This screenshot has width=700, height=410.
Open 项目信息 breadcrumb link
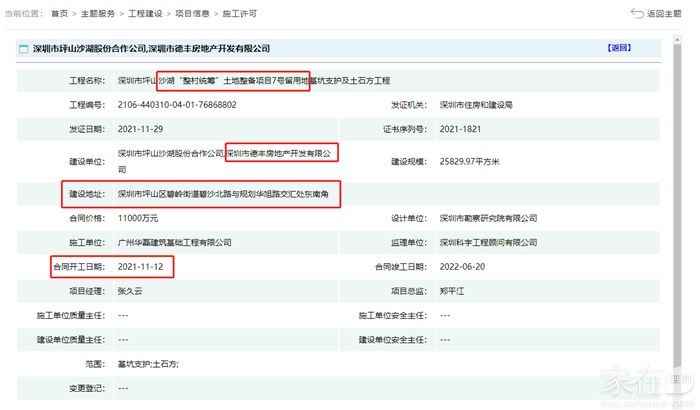(x=195, y=14)
